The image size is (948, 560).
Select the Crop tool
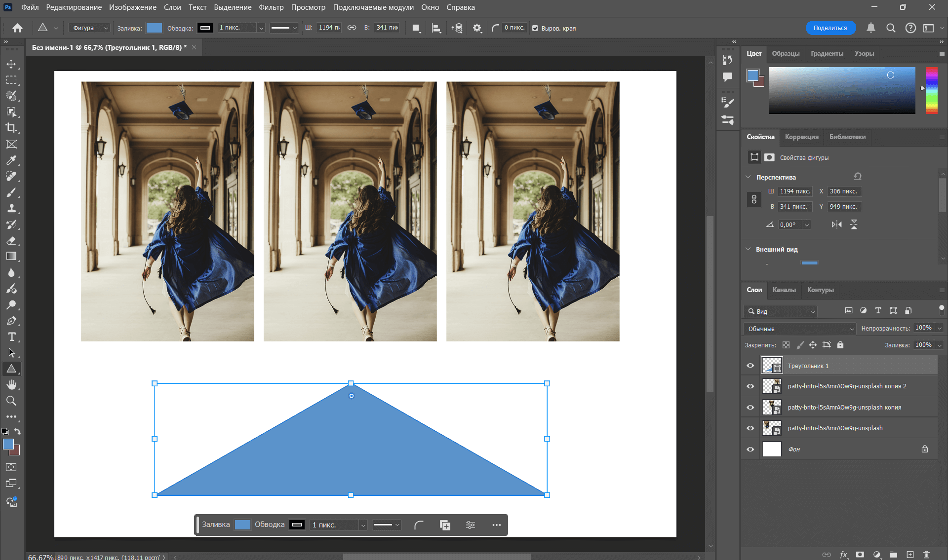pyautogui.click(x=11, y=128)
